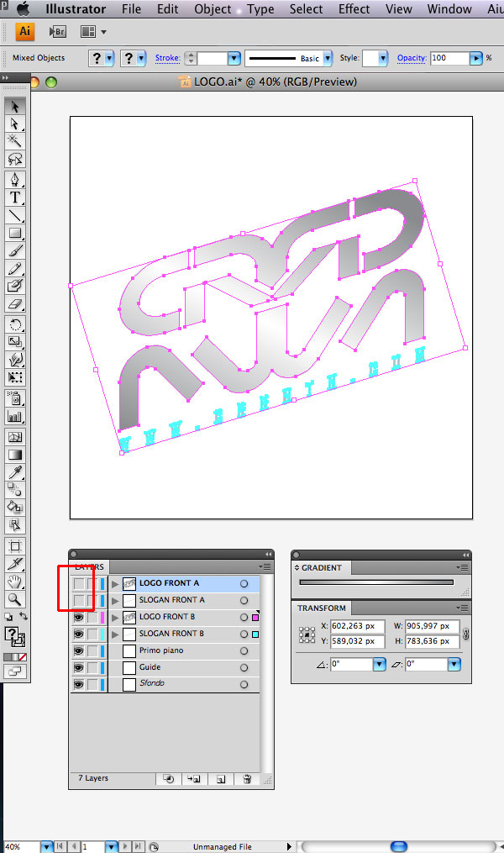This screenshot has height=853, width=504.
Task: Select the Primo piano layer name
Action: [x=161, y=650]
